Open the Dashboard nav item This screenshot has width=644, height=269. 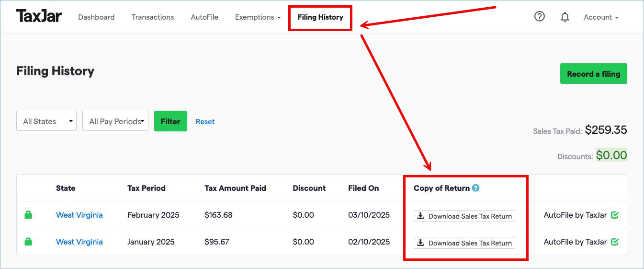coord(96,17)
